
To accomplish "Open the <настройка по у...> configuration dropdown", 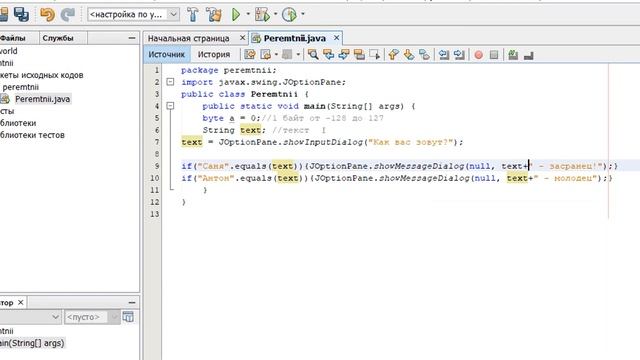I will tap(133, 15).
